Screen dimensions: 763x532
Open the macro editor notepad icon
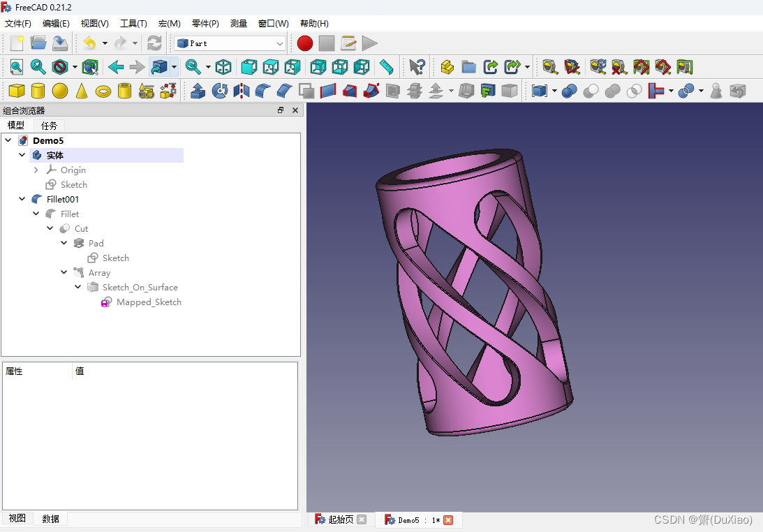348,43
